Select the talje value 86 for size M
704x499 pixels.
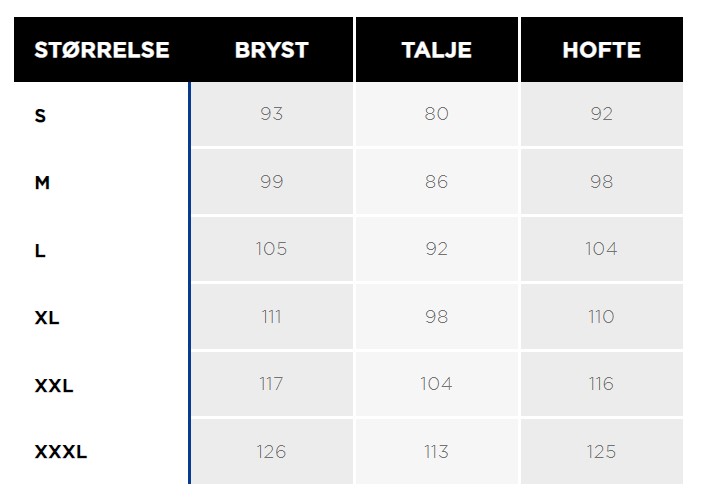click(436, 182)
